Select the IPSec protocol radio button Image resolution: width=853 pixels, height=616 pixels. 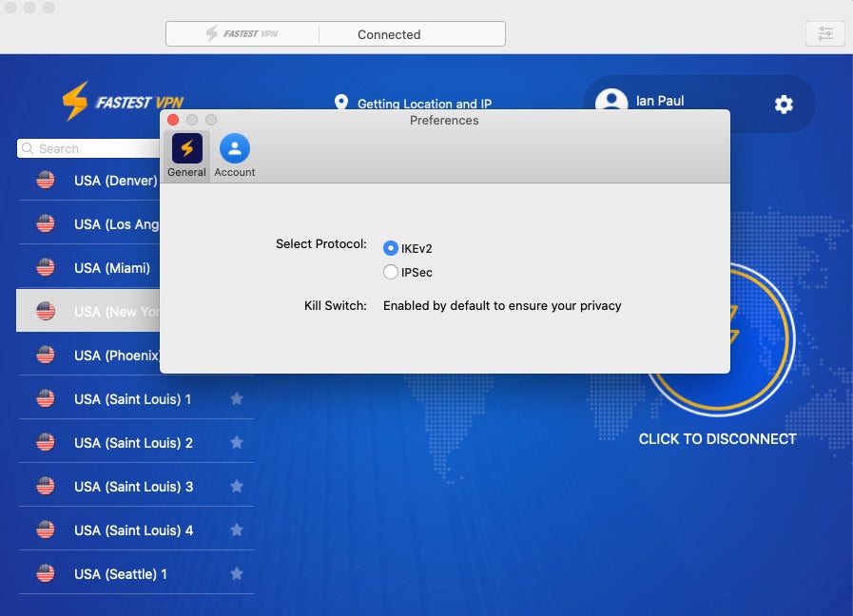click(x=391, y=272)
